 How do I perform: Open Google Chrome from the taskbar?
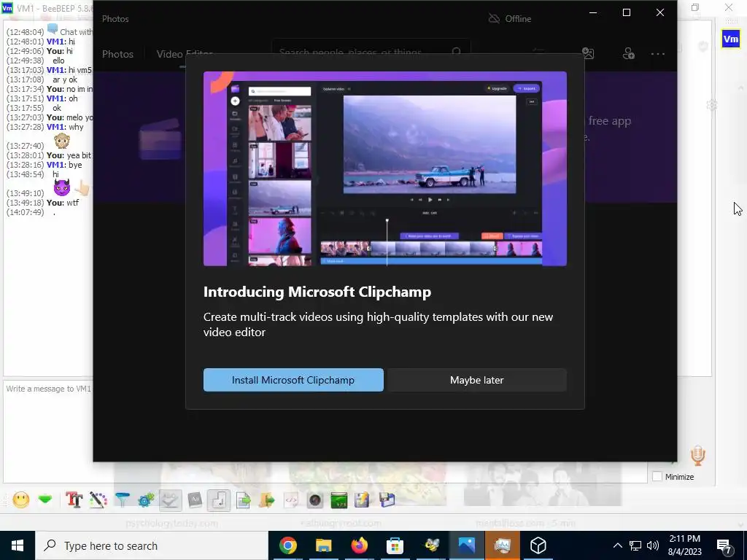coord(287,545)
